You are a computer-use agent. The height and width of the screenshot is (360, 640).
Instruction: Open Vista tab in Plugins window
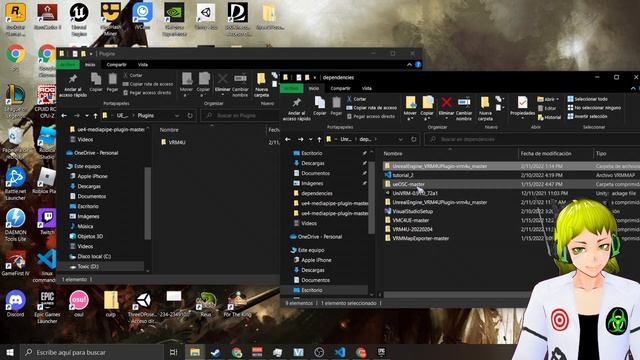(143, 64)
